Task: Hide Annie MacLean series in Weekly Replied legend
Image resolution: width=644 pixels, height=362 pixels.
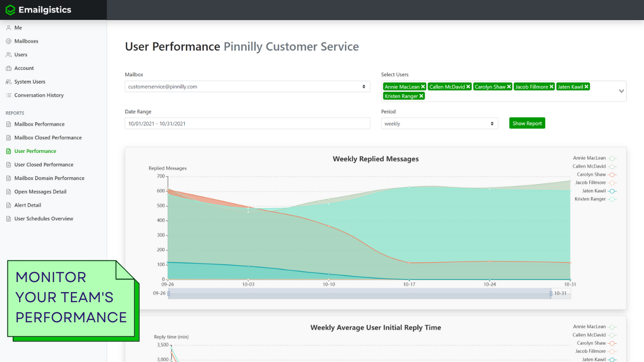Action: click(612, 158)
